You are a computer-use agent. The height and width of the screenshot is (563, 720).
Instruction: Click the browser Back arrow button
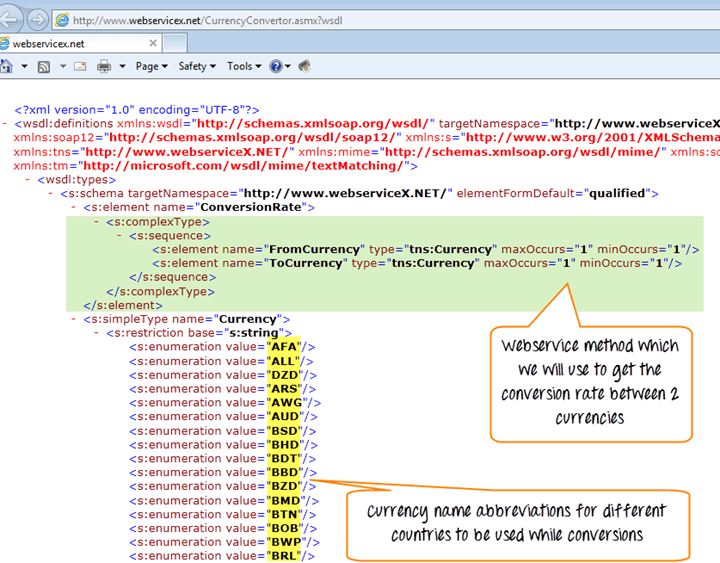[8, 19]
